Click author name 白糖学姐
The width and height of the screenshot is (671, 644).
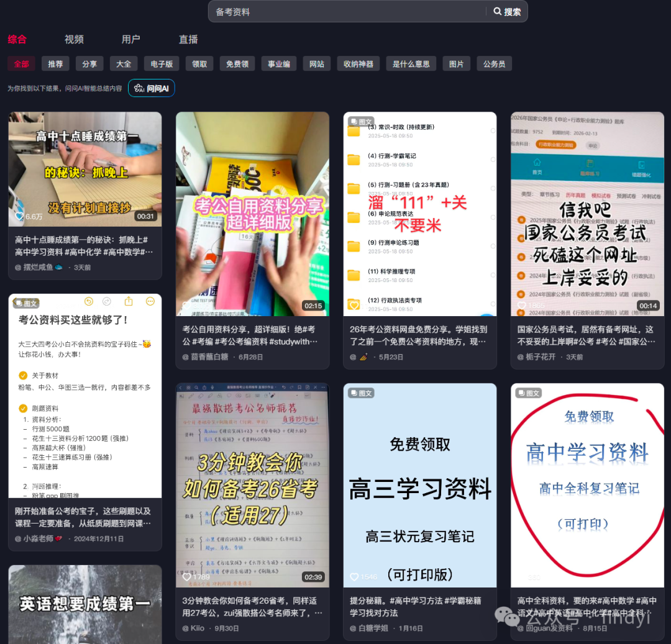coord(373,628)
